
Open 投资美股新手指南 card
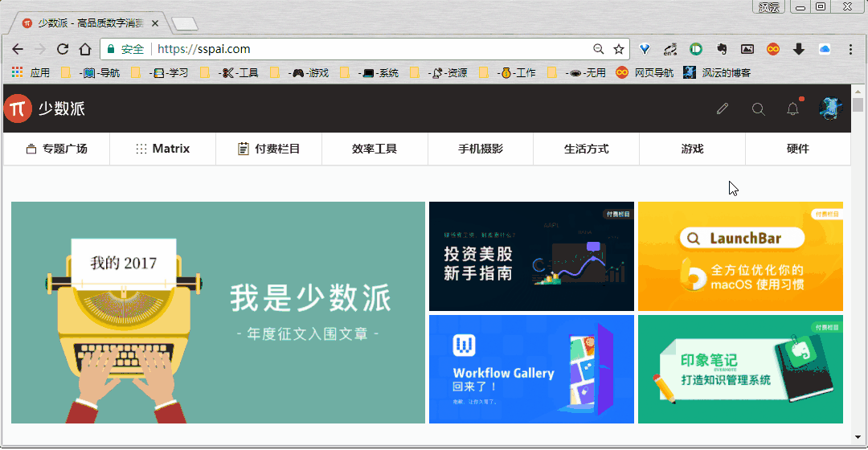pos(531,256)
